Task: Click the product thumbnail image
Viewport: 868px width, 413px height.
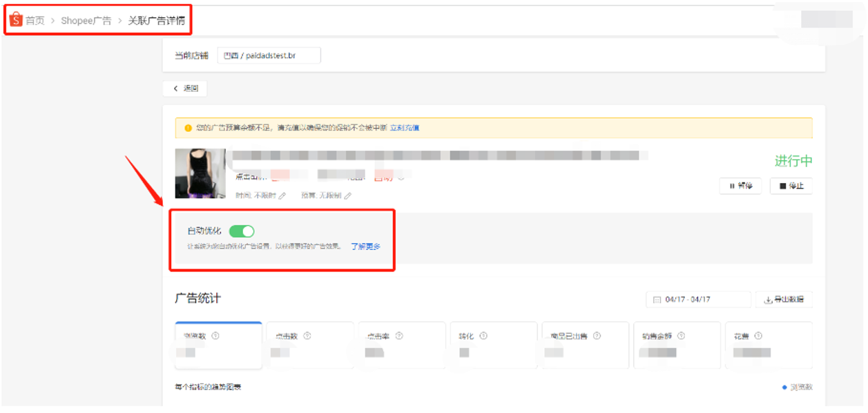Action: 200,173
